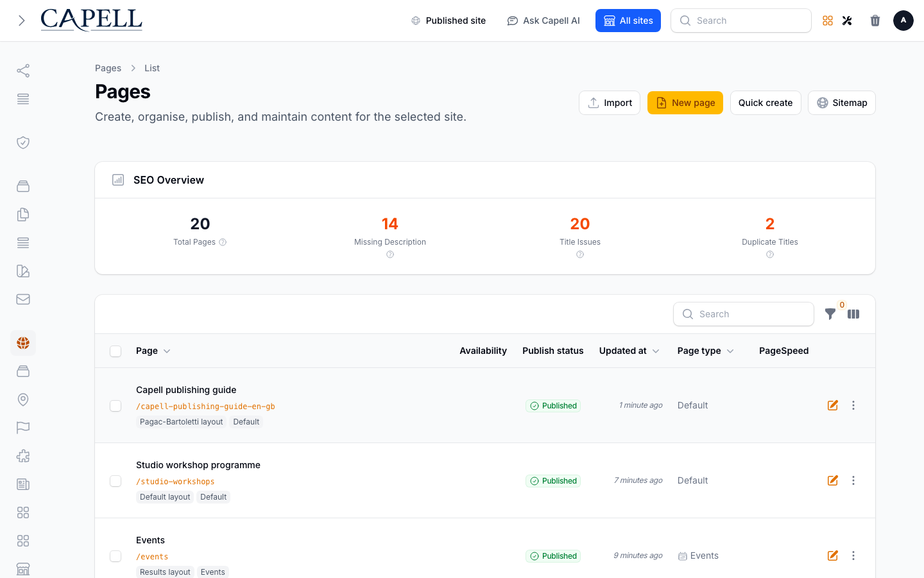Sort using the Page column header
924x578 pixels.
pos(153,351)
